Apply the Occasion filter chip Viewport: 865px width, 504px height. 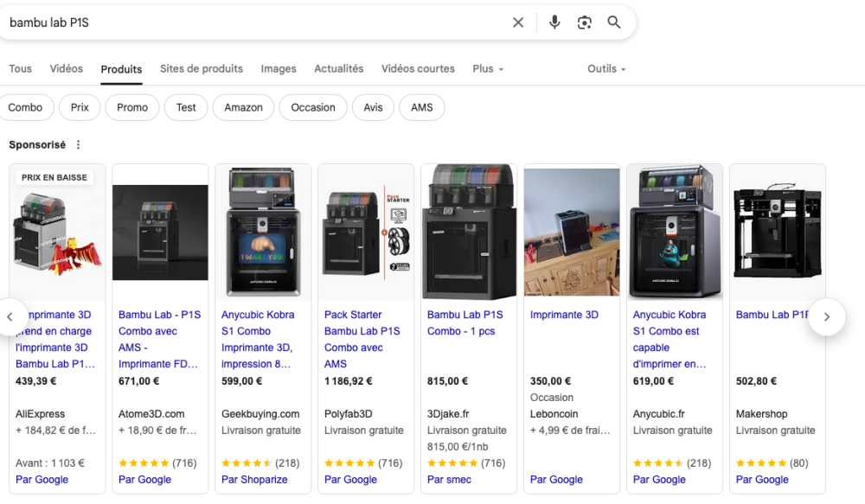[x=313, y=107]
